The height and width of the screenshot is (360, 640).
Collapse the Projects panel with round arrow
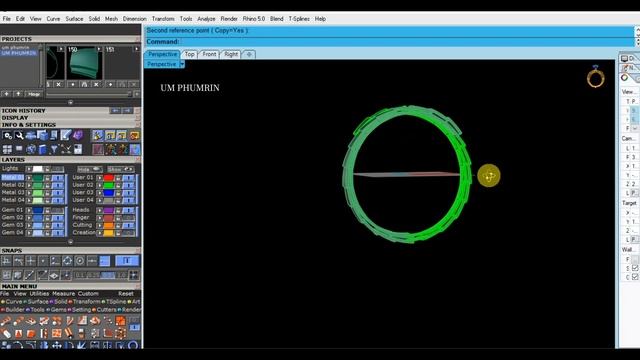[71, 102]
